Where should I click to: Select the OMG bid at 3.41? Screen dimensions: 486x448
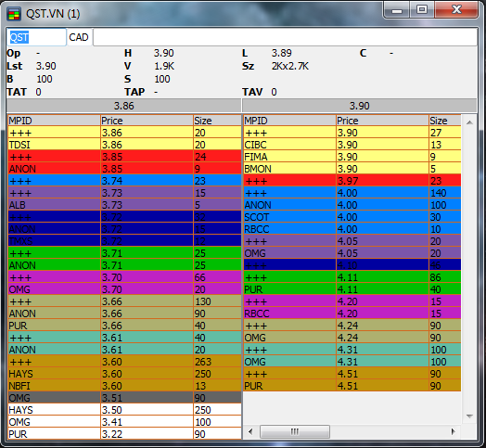click(124, 422)
